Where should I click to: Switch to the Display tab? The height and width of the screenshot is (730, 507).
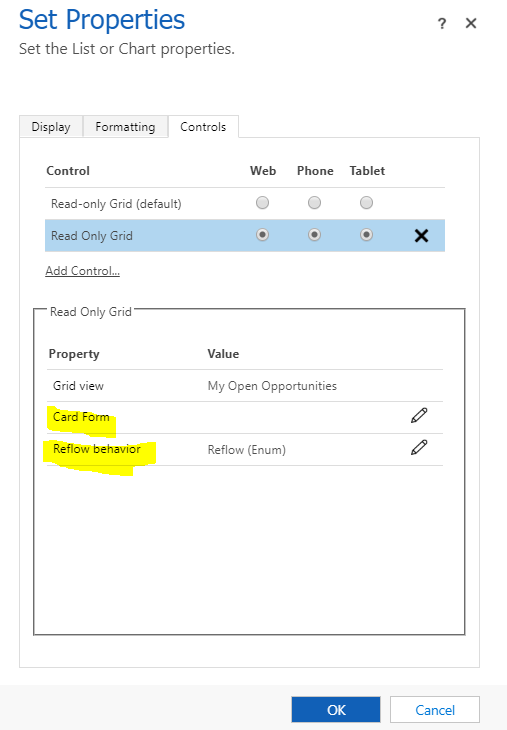pyautogui.click(x=51, y=127)
